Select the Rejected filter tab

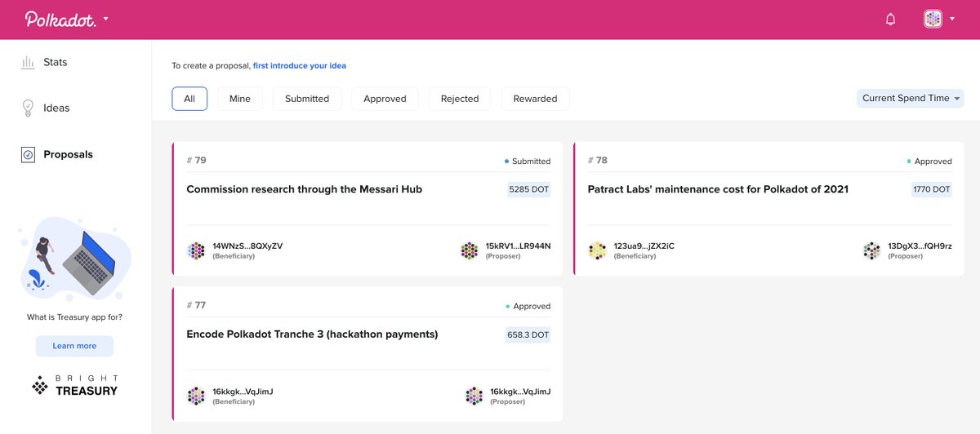(x=460, y=99)
